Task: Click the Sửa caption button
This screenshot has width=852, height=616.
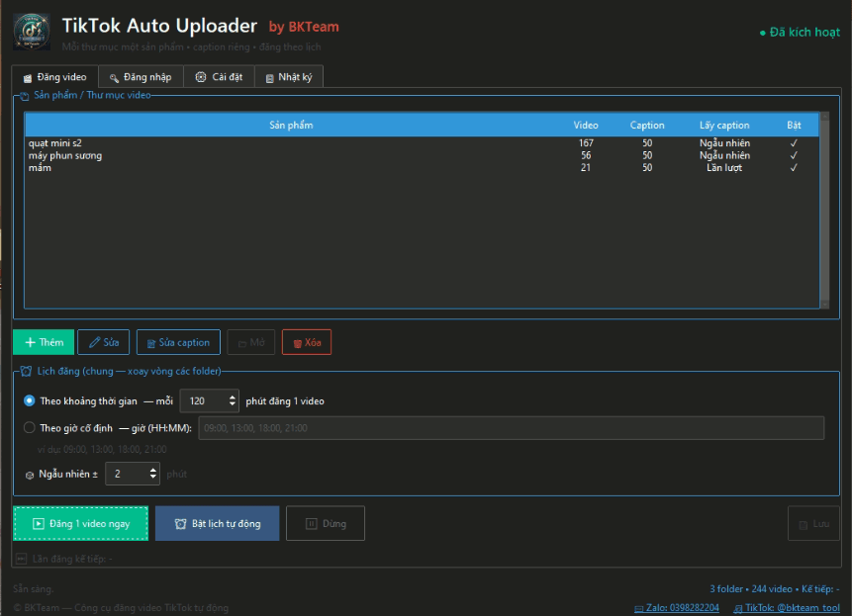Action: (178, 342)
